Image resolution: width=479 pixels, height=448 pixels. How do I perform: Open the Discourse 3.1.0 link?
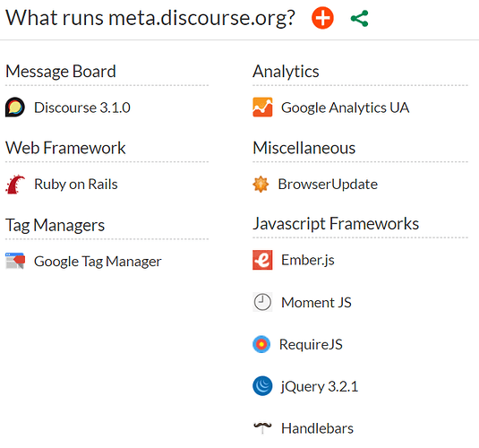tap(82, 108)
